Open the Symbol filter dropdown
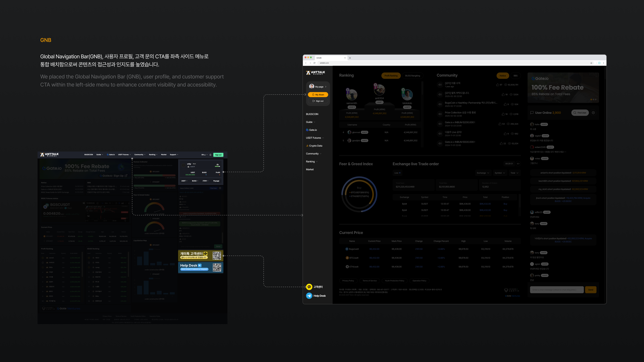 click(x=500, y=173)
